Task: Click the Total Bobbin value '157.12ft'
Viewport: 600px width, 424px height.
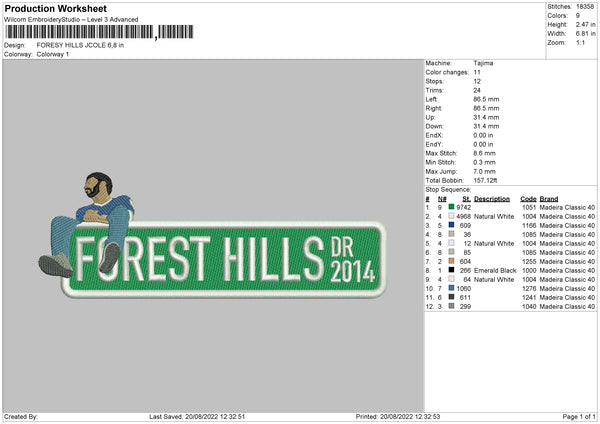Action: point(486,181)
